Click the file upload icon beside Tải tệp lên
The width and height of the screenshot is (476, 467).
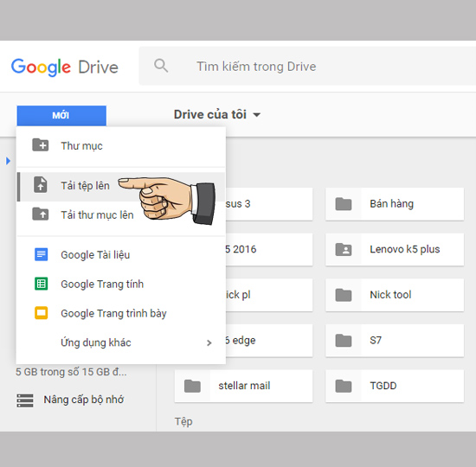click(41, 184)
